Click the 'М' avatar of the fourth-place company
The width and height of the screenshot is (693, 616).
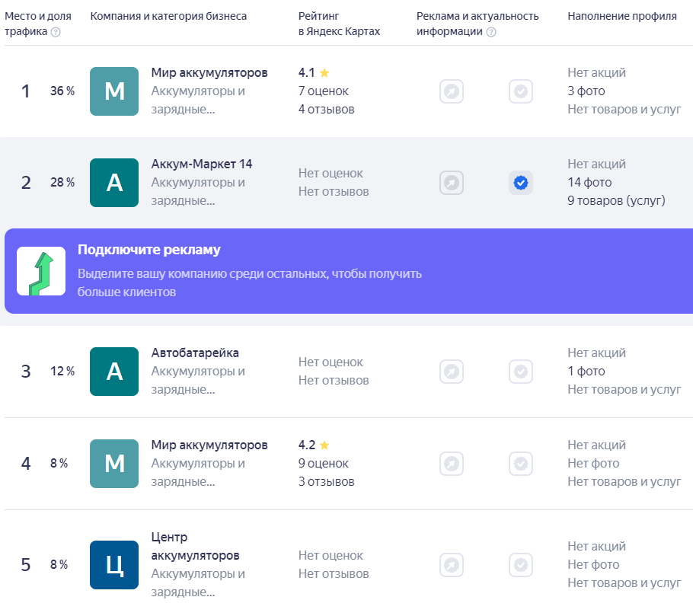coord(114,464)
